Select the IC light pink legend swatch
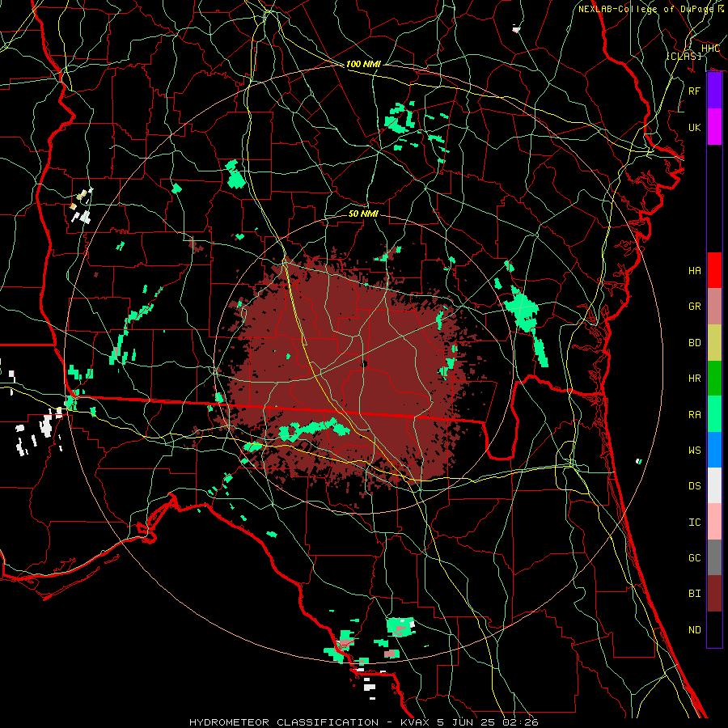This screenshot has width=728, height=728. (714, 522)
